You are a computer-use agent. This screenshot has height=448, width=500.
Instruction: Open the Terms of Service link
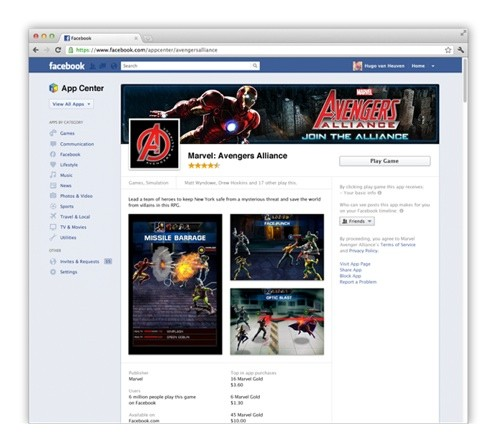coord(398,245)
